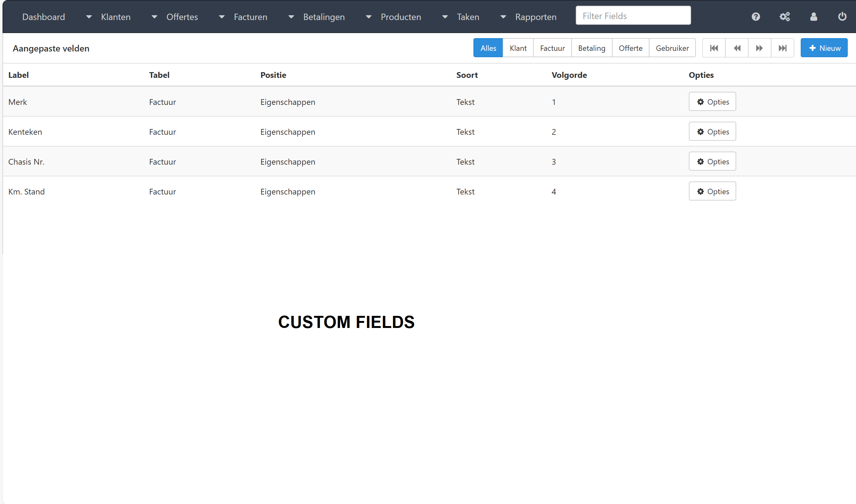Image resolution: width=856 pixels, height=504 pixels.
Task: Click the user account icon
Action: 813,17
